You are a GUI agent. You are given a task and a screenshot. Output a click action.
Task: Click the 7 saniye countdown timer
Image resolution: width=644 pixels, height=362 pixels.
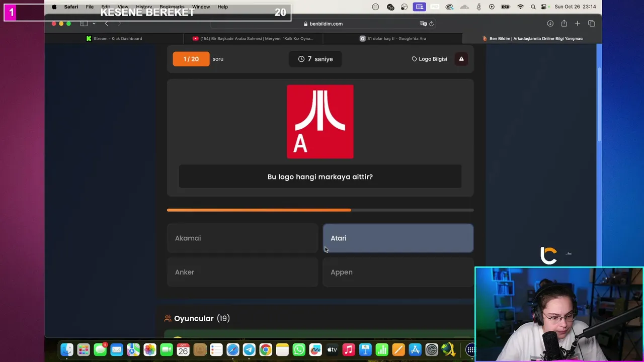315,59
